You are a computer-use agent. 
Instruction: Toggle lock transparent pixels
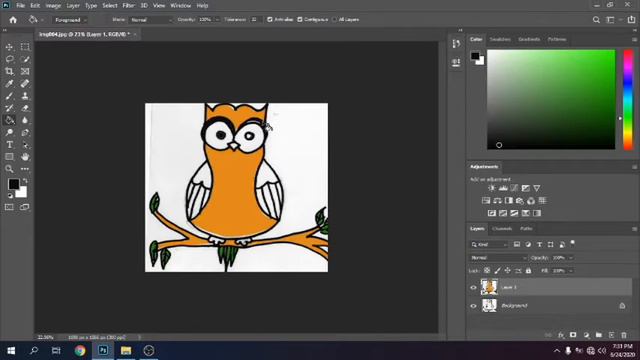point(487,271)
